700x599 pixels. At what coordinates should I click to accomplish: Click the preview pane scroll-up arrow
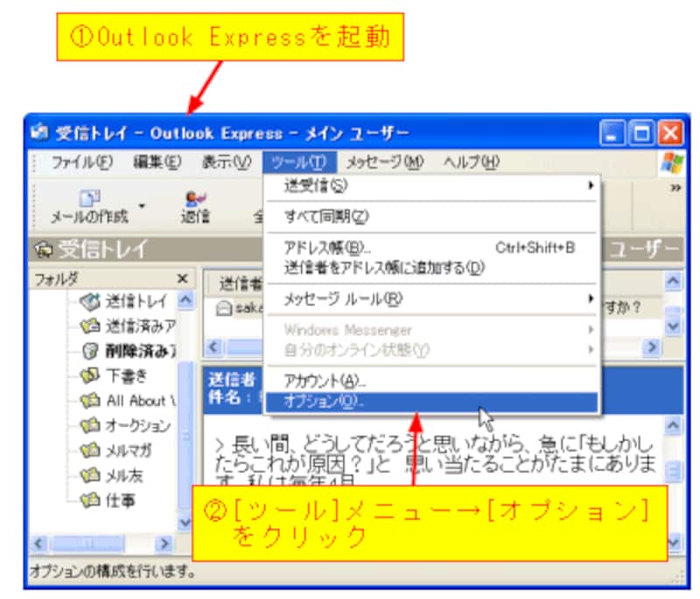(x=673, y=426)
